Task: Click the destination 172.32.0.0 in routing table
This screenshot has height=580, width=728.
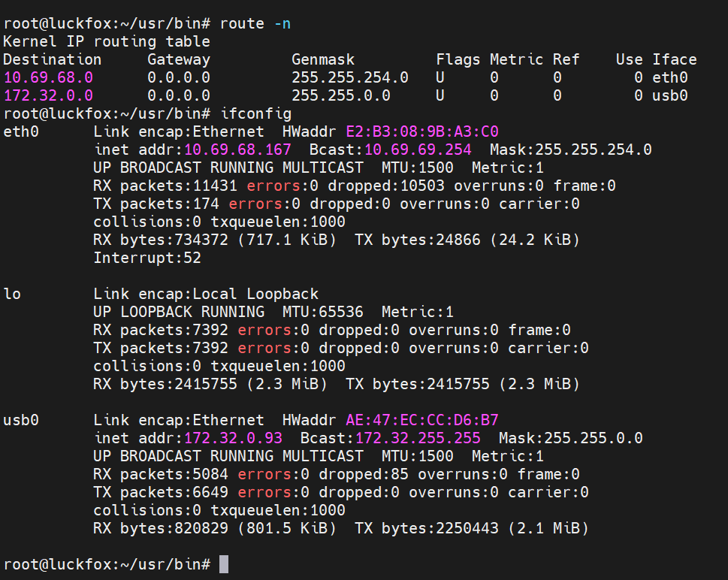Action: (x=48, y=95)
